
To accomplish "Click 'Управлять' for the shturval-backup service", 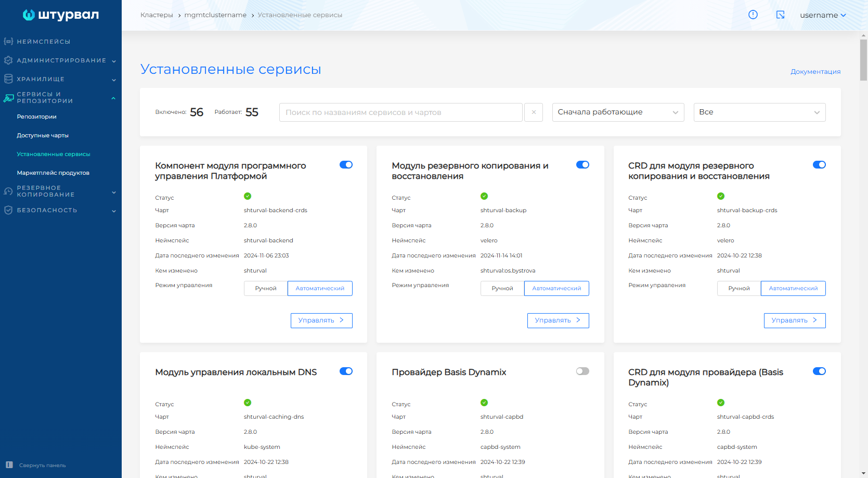I will pyautogui.click(x=558, y=320).
